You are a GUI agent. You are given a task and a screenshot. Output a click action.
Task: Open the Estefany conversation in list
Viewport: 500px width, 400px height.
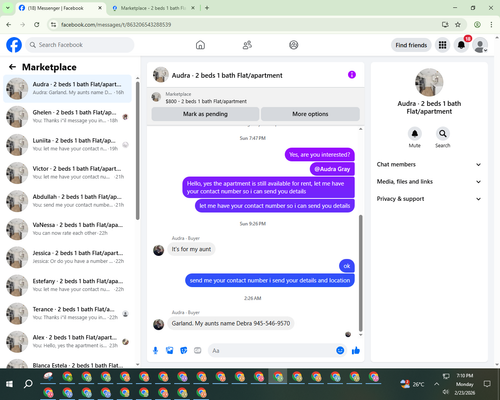tap(67, 285)
